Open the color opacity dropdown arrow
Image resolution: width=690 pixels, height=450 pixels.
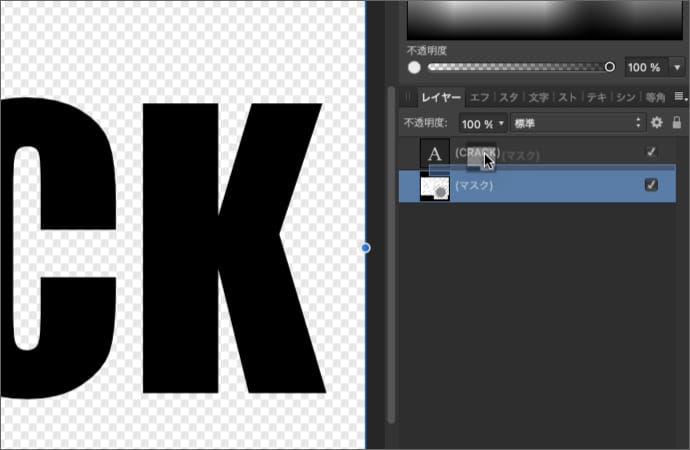[678, 67]
